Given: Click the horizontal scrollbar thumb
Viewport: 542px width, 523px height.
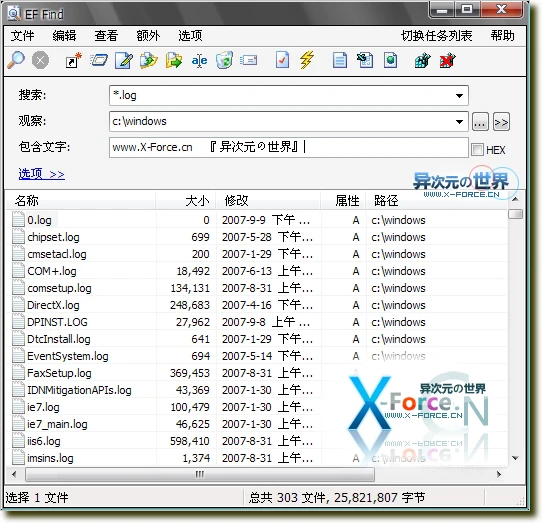Looking at the screenshot, I should pos(200,474).
